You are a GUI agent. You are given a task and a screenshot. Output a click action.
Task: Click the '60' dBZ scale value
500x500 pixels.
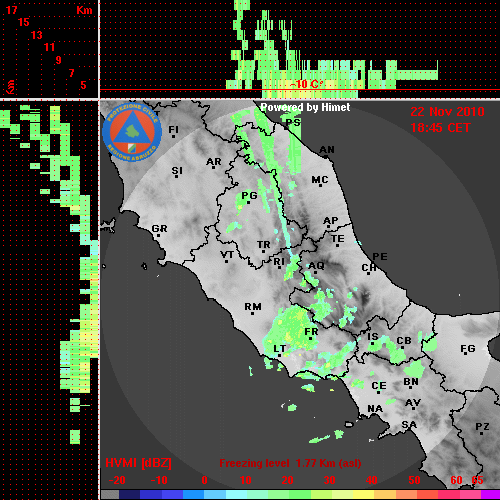pos(456,480)
